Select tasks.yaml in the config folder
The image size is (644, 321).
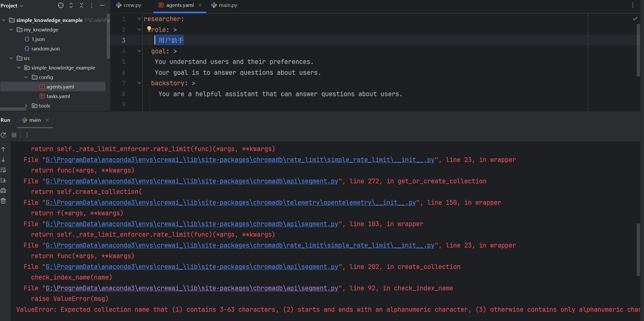[58, 96]
